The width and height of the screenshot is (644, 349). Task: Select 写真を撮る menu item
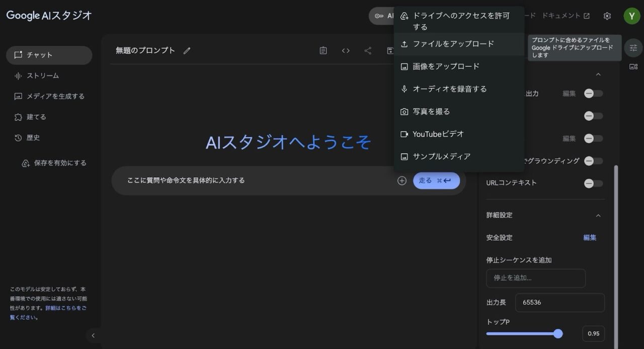coord(459,112)
